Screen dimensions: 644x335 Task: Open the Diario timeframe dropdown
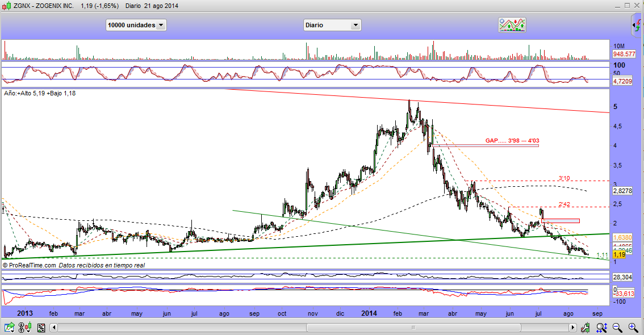(332, 25)
